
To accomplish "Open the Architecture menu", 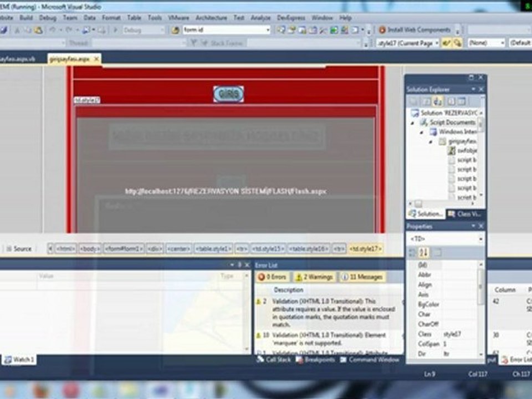I will tap(211, 18).
